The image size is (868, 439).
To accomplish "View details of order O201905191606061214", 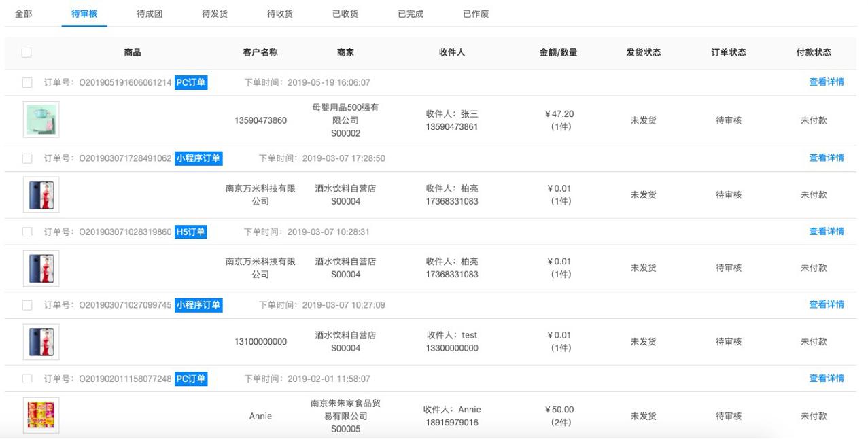I will pyautogui.click(x=826, y=82).
